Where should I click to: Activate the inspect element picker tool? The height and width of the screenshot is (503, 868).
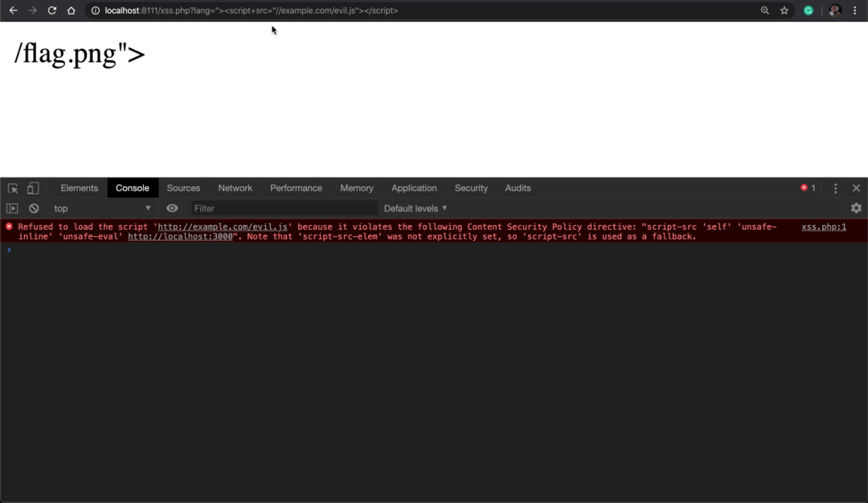pyautogui.click(x=13, y=188)
